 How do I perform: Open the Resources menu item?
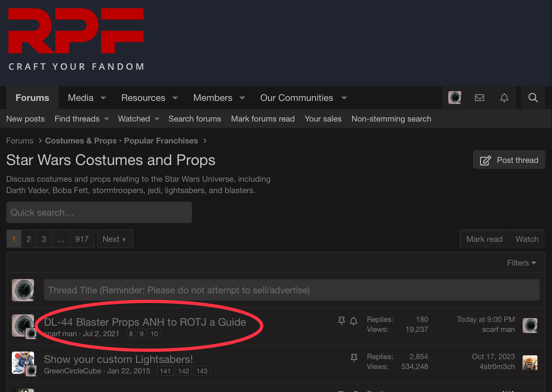pyautogui.click(x=143, y=98)
